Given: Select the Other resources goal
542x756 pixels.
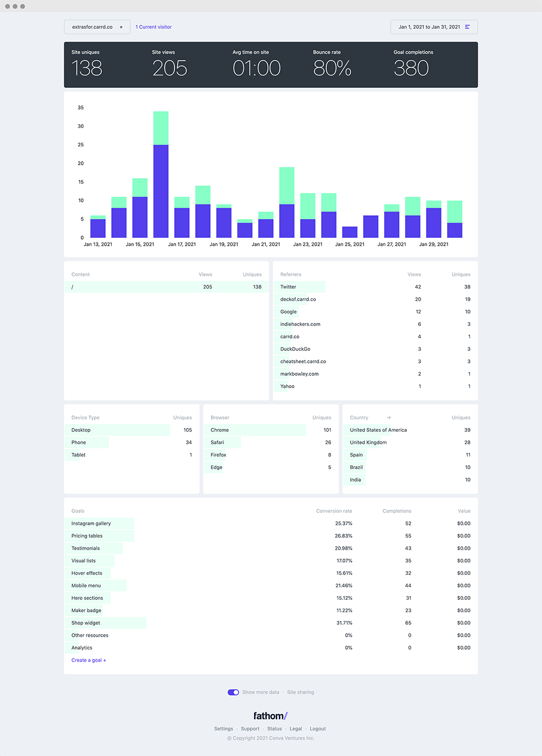Looking at the screenshot, I should pyautogui.click(x=271, y=636).
